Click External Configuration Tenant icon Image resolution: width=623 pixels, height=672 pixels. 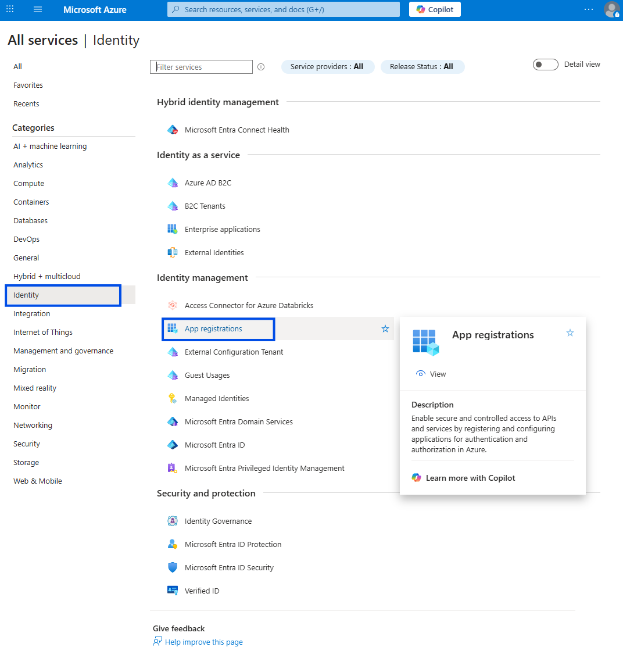[x=172, y=352]
